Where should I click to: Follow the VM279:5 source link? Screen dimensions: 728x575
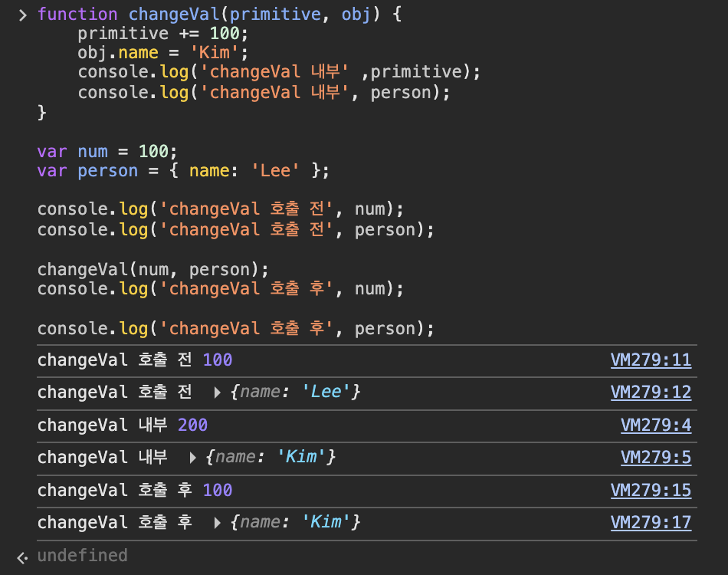point(655,458)
